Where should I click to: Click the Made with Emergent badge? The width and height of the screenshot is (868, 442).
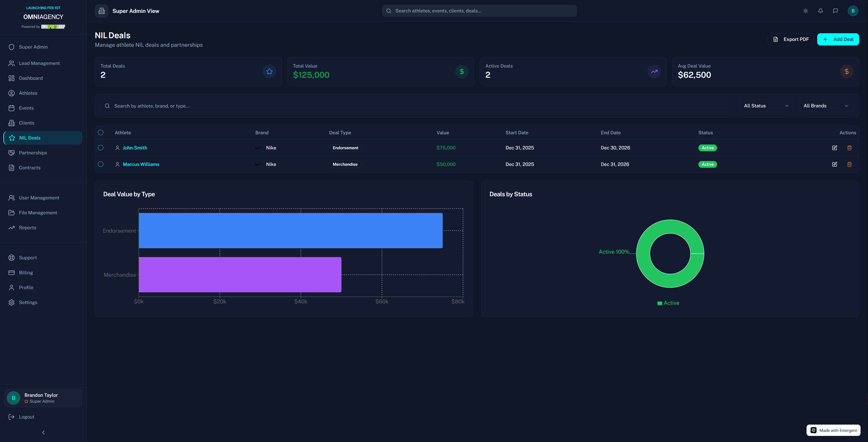pos(833,430)
